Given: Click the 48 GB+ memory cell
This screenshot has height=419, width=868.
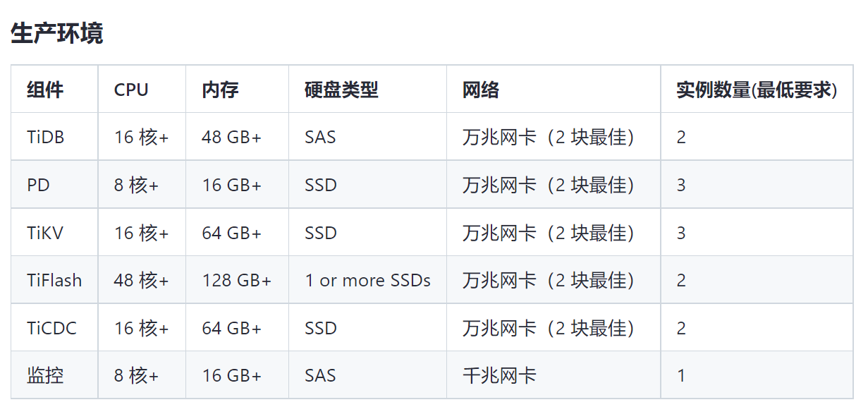Looking at the screenshot, I should (x=231, y=137).
